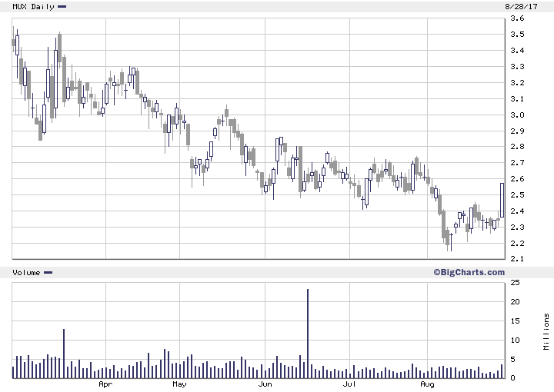Select the 2.1 price axis label
Screen dimensions: 554x392
point(517,259)
